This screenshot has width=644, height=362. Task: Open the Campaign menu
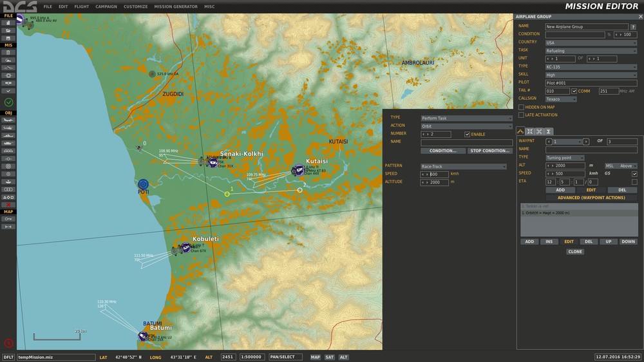pyautogui.click(x=106, y=6)
